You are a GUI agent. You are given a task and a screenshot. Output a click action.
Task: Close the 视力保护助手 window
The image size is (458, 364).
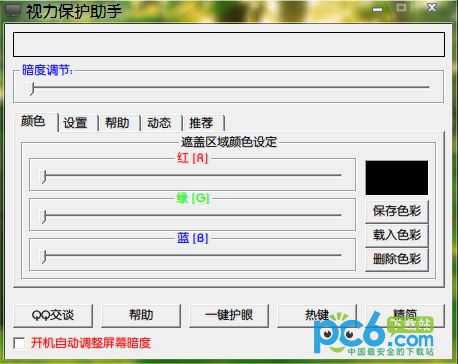(432, 8)
